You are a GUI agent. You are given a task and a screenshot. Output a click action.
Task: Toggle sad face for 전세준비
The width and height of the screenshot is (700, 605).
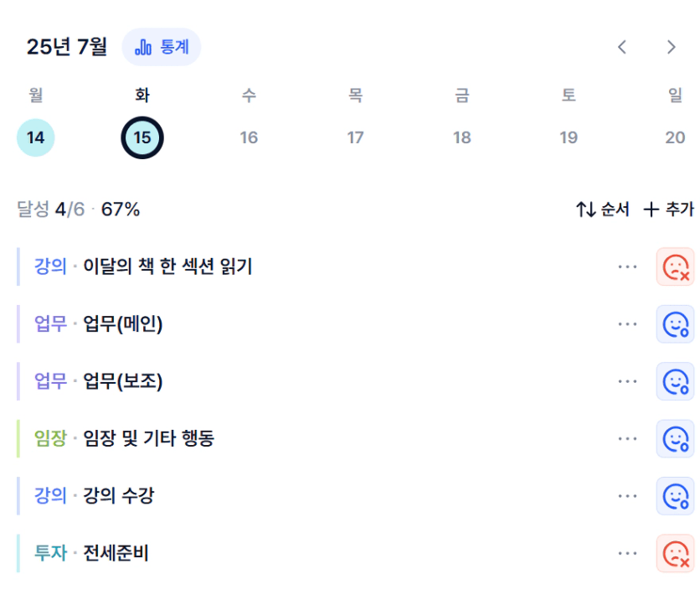point(675,553)
